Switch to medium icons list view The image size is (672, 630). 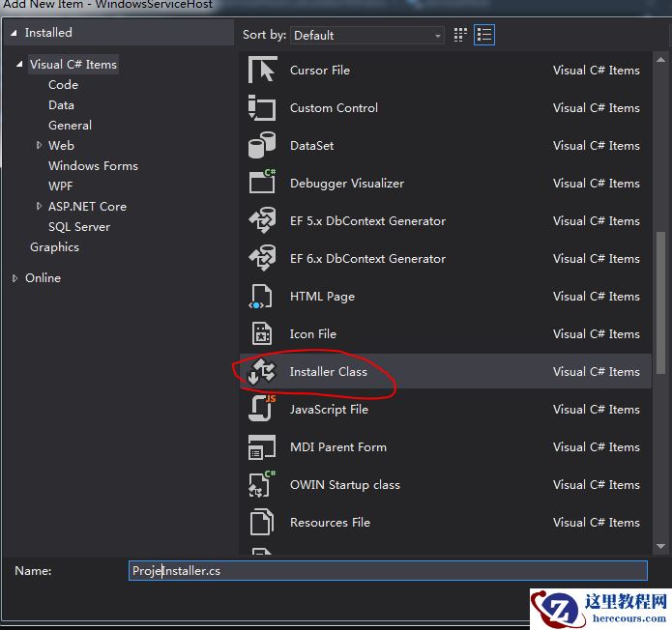pyautogui.click(x=484, y=35)
